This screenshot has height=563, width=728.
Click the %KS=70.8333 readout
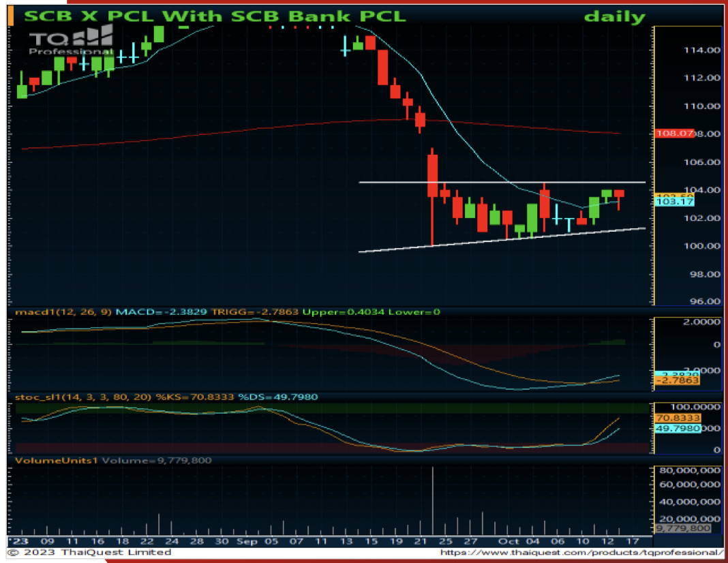(x=194, y=397)
